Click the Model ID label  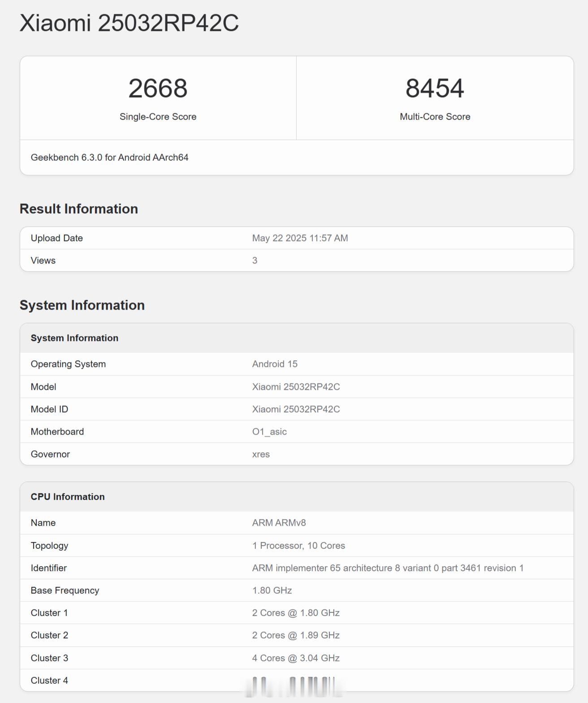click(49, 409)
